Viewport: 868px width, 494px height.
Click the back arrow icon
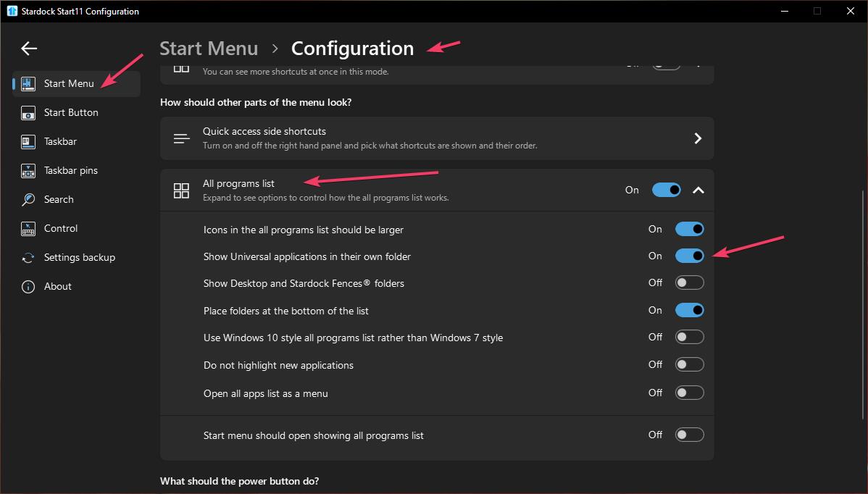click(29, 49)
